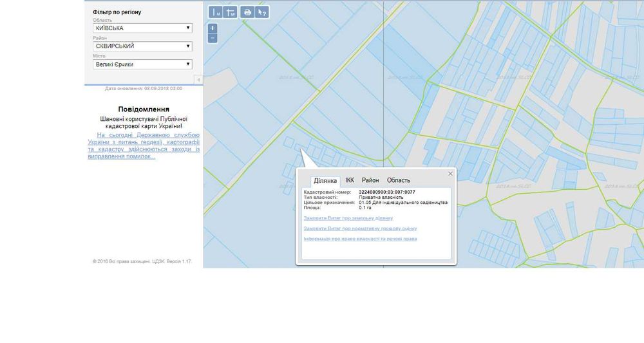Image resolution: width=644 pixels, height=343 pixels.
Task: Close the parcel info popup
Action: click(x=450, y=174)
